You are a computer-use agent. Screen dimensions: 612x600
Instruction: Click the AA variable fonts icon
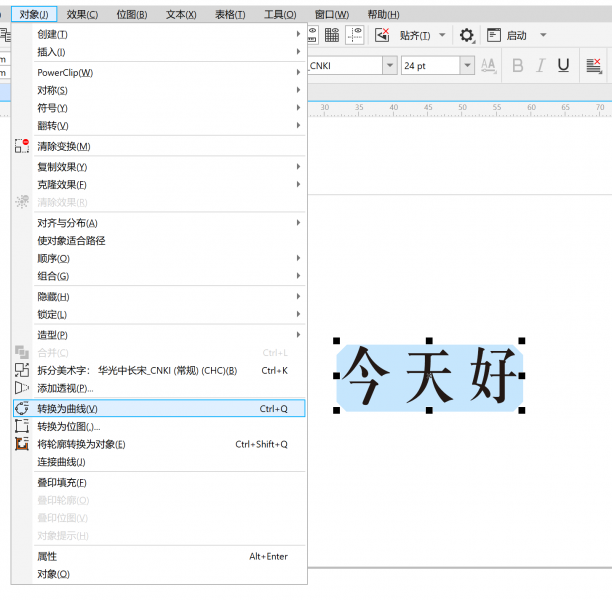click(x=488, y=65)
